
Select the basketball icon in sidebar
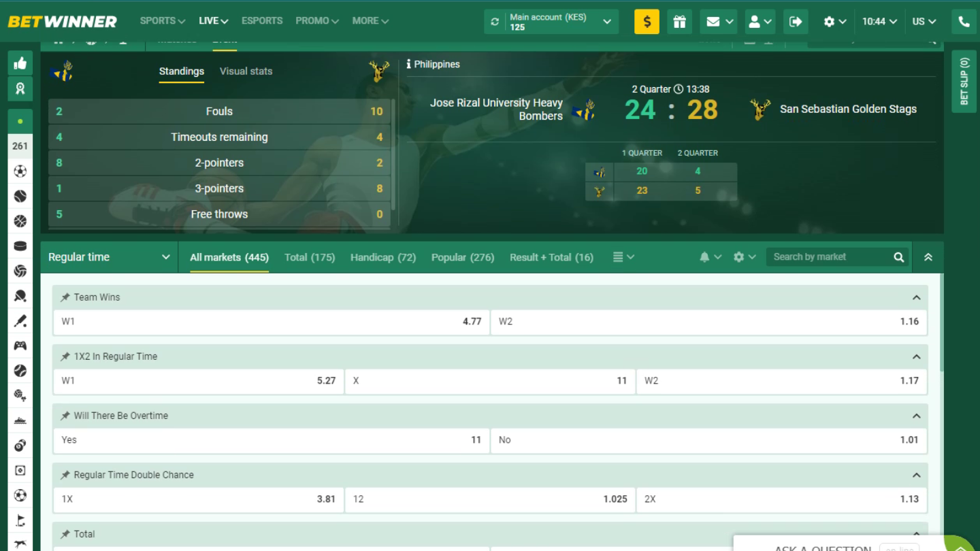pos(20,221)
